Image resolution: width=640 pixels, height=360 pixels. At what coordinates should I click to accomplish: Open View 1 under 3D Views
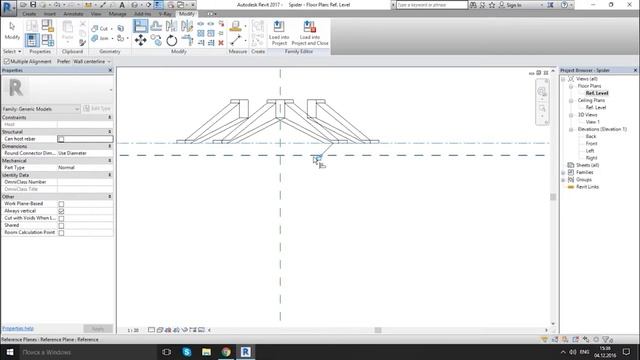(x=593, y=122)
